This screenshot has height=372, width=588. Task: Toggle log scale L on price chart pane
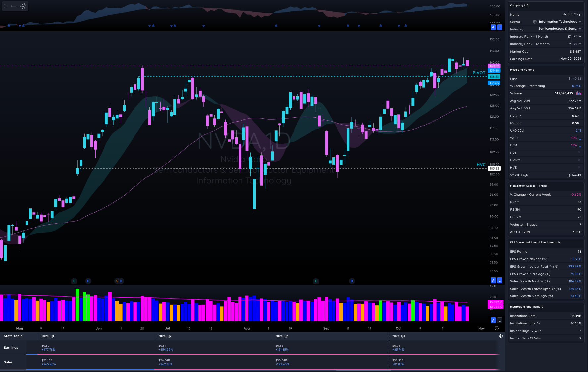click(x=500, y=280)
